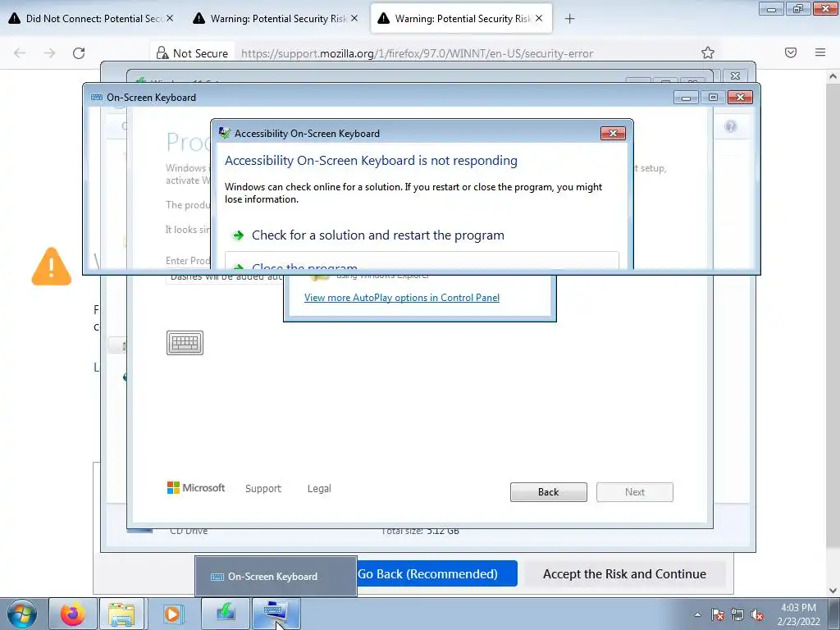The width and height of the screenshot is (840, 630).
Task: Close the background window behind the keyboard
Action: coord(735,76)
